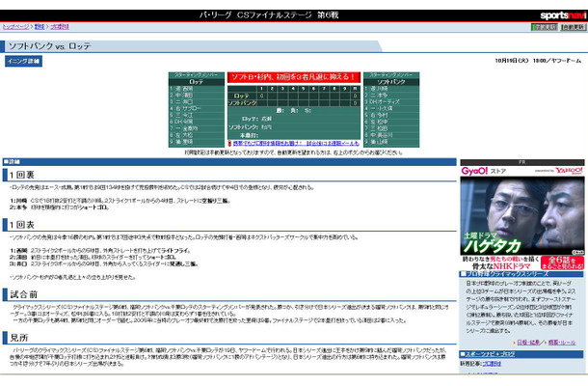Screen dimensions: 588x386
Task: Click the イニング詳細 button
Action: (x=24, y=61)
